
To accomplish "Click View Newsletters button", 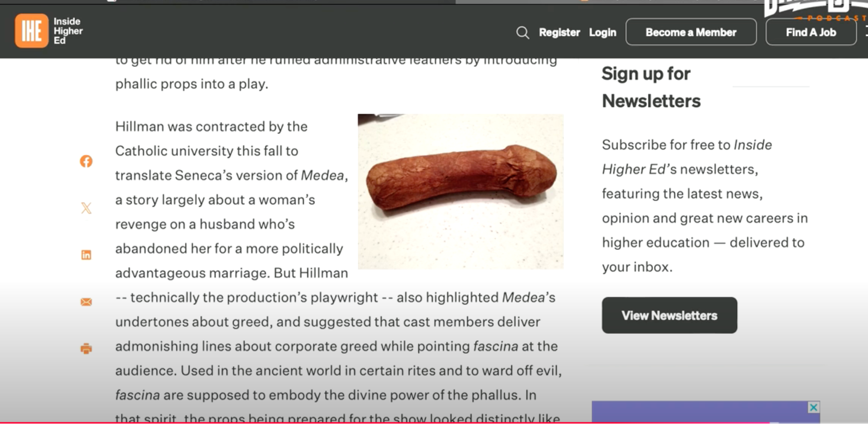I will [x=670, y=316].
